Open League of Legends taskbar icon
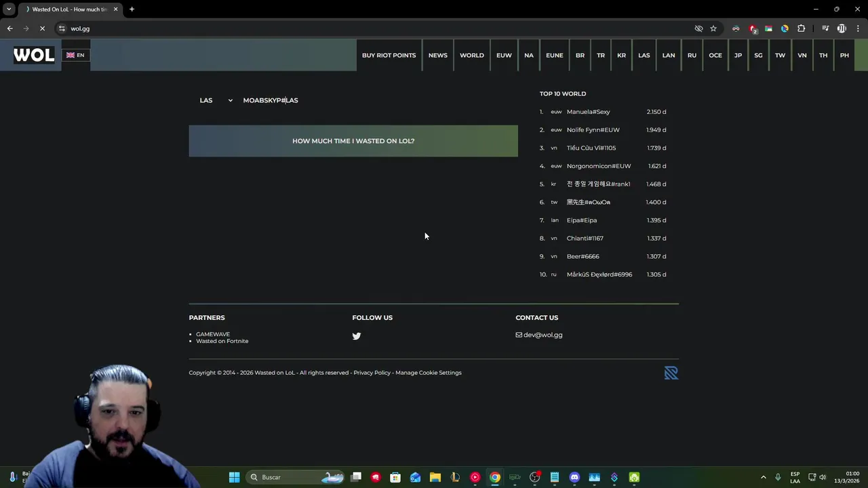Screen dimensions: 868x488 (x=455, y=477)
